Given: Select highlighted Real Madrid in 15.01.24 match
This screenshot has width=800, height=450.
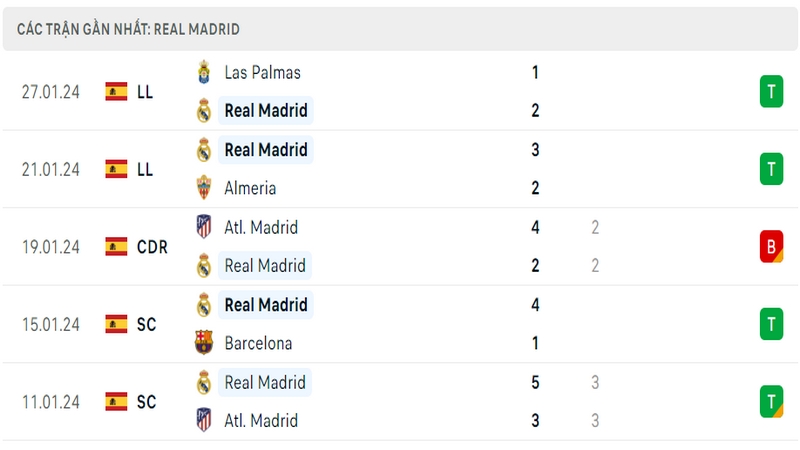Looking at the screenshot, I should click(x=266, y=305).
